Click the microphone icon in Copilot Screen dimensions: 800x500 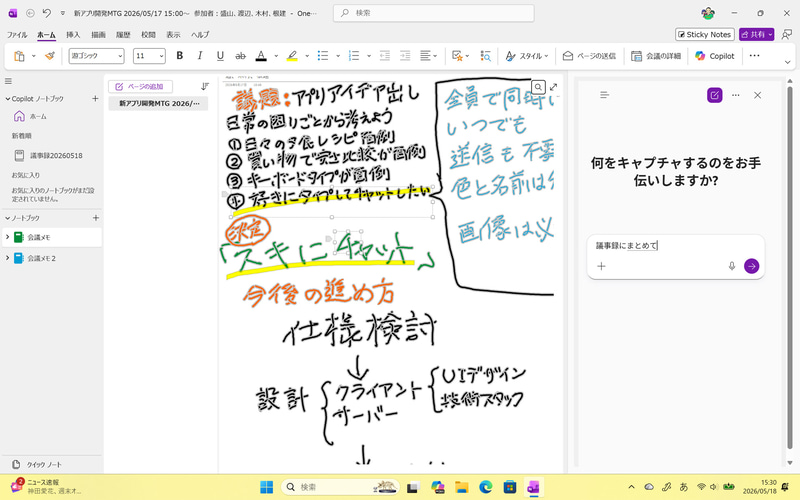point(732,266)
